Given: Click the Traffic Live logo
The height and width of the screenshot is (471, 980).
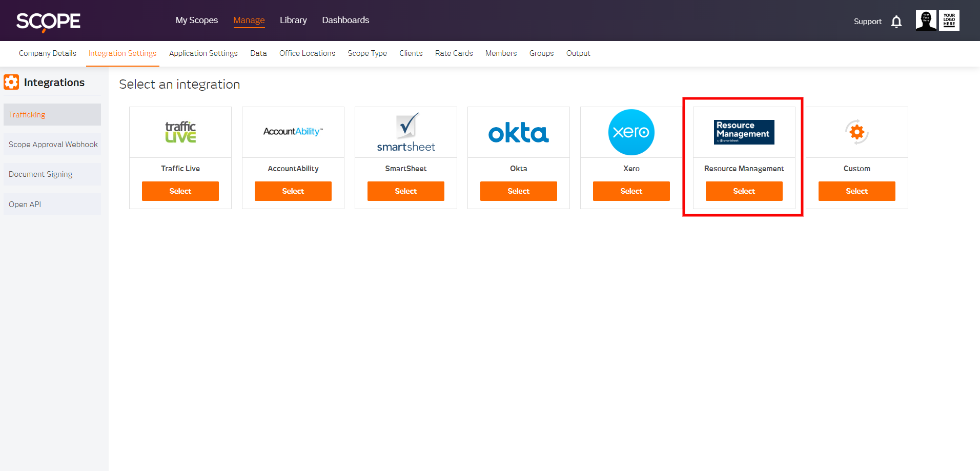Looking at the screenshot, I should coord(180,132).
